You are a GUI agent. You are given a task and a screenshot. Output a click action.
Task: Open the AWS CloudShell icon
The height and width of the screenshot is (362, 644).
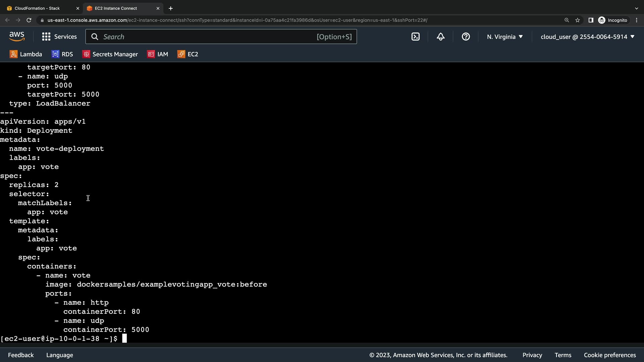[x=415, y=37]
